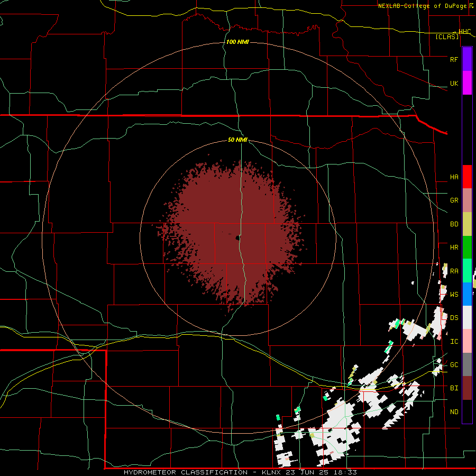Click the "50 NMI" range ring label
This screenshot has width=476, height=476.
[x=237, y=140]
